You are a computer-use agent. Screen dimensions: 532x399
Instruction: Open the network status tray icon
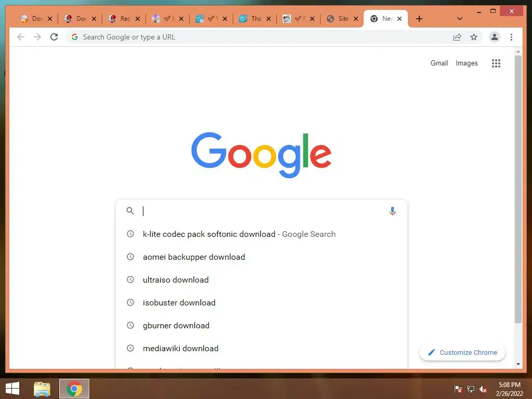(x=471, y=389)
